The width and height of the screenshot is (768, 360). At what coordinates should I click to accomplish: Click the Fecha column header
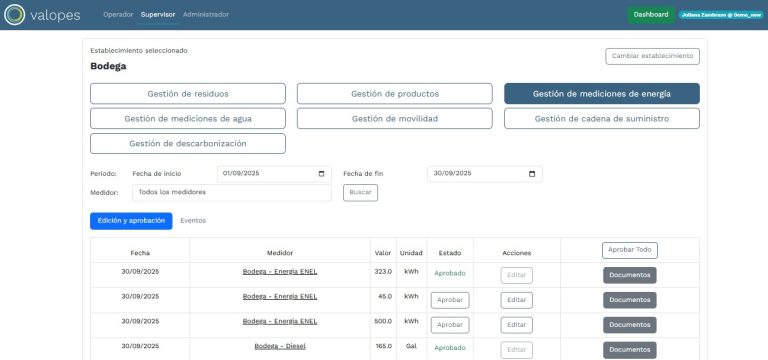click(x=140, y=253)
